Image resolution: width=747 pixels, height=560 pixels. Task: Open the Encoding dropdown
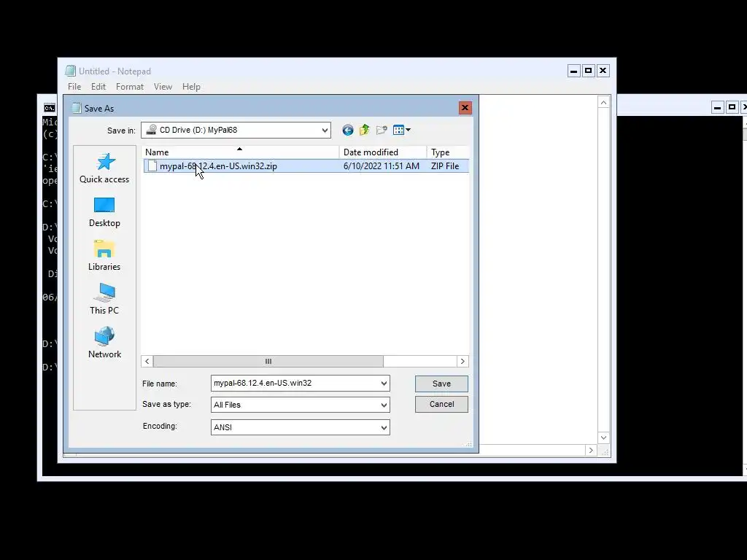[384, 427]
